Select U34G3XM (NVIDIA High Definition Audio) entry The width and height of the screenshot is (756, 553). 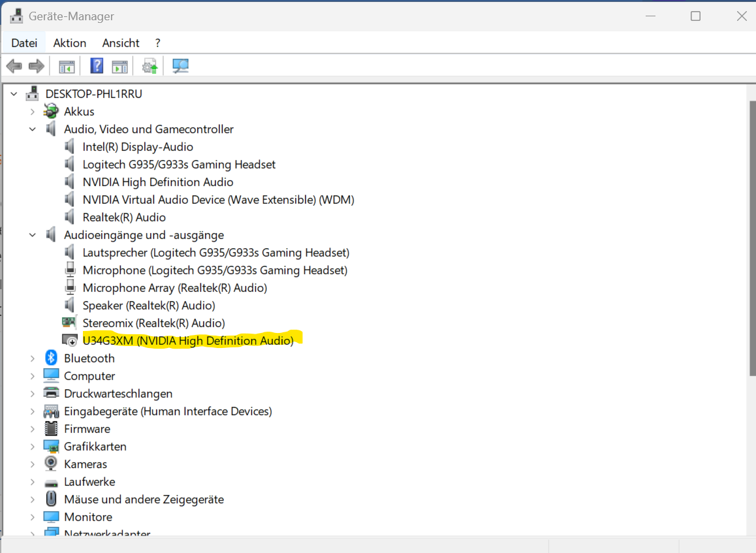[188, 341]
